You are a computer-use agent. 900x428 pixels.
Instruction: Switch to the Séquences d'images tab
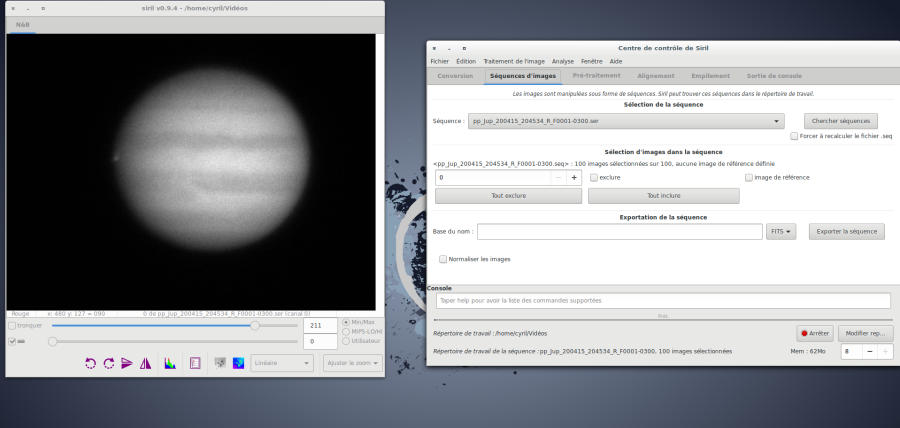click(523, 76)
